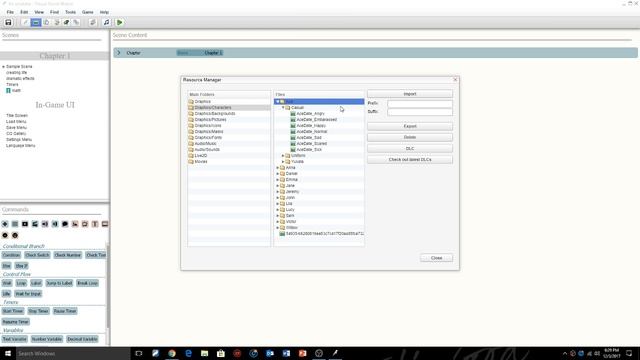Expand the Anna folder
This screenshot has width=640, height=360.
coord(278,168)
